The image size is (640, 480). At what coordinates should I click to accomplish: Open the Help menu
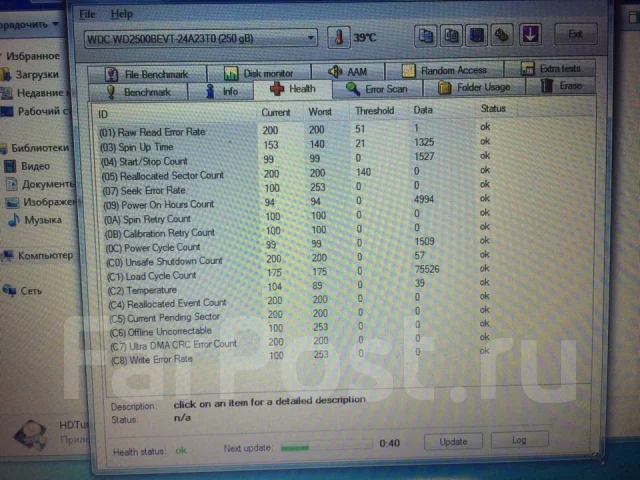(x=122, y=14)
